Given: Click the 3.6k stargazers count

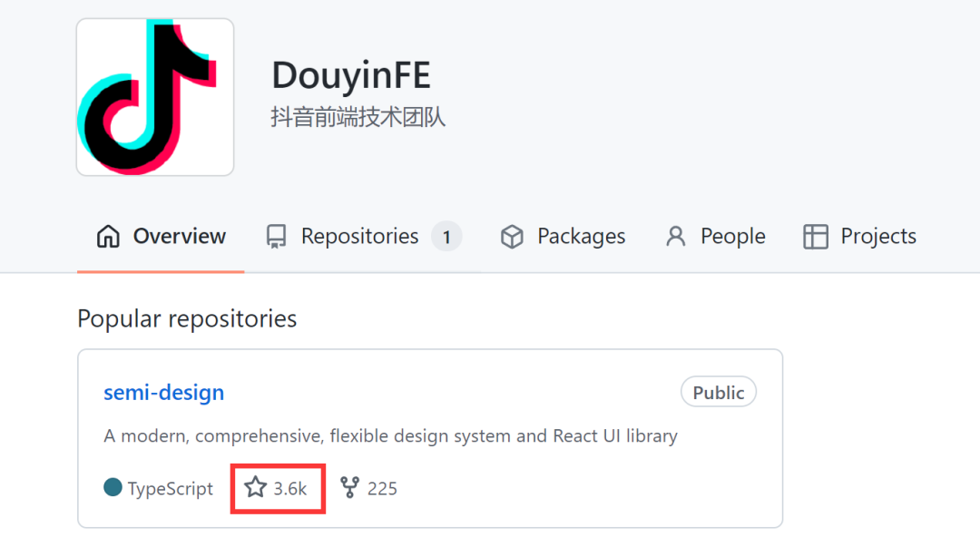Looking at the screenshot, I should click(x=290, y=489).
